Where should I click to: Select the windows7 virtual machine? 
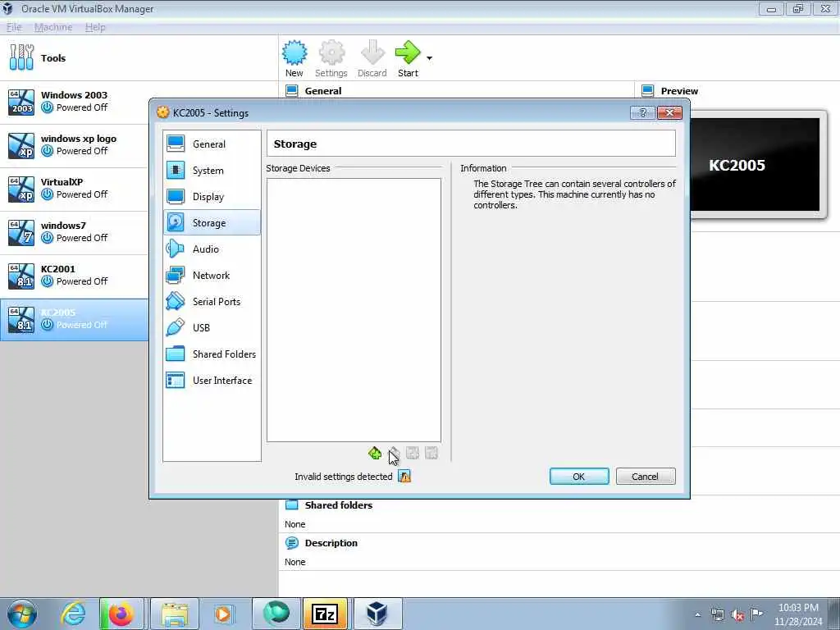coord(74,232)
